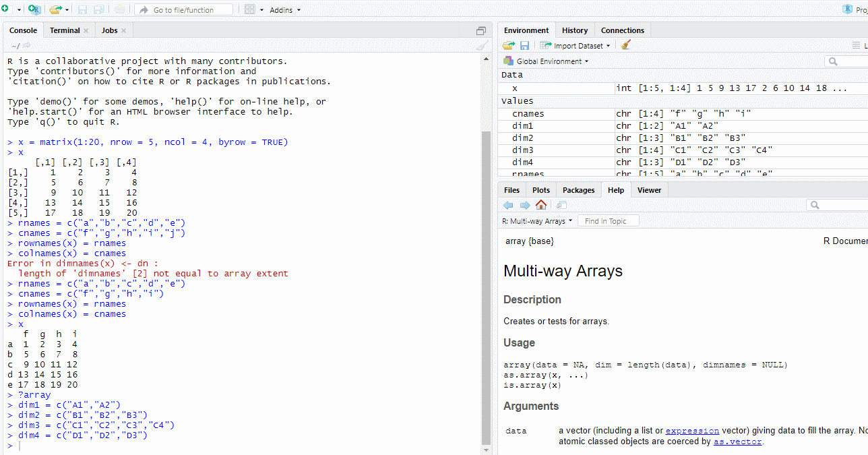The height and width of the screenshot is (455, 868).
Task: Click the Load workspace folder icon
Action: pyautogui.click(x=509, y=45)
